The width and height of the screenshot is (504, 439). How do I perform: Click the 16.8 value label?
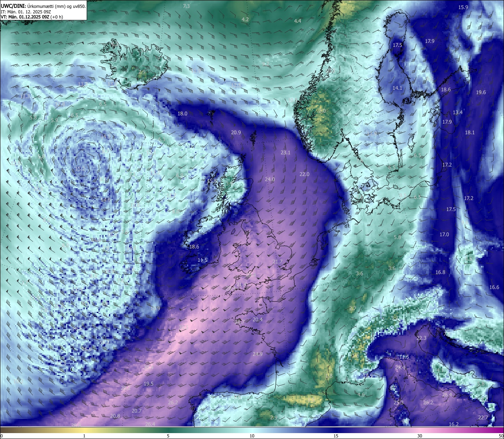(x=440, y=272)
